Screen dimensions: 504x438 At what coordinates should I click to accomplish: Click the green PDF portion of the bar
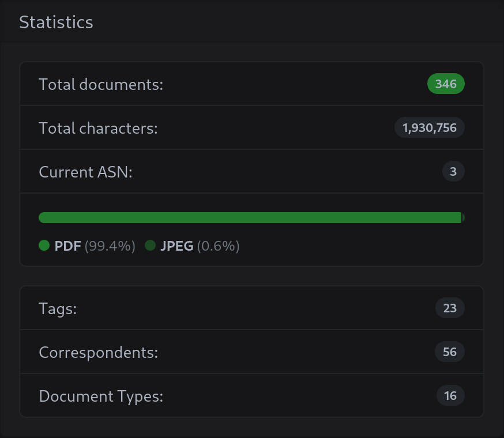250,217
